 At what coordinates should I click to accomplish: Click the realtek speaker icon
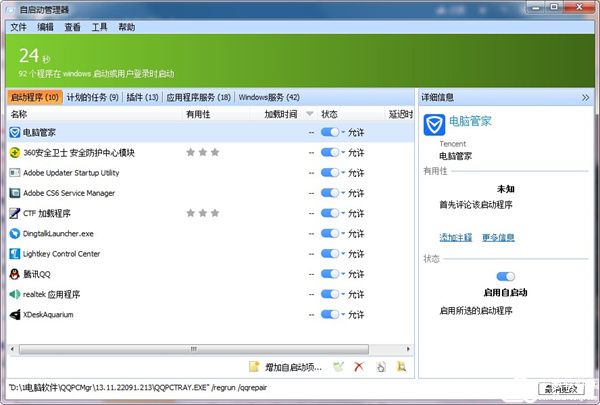(15, 294)
